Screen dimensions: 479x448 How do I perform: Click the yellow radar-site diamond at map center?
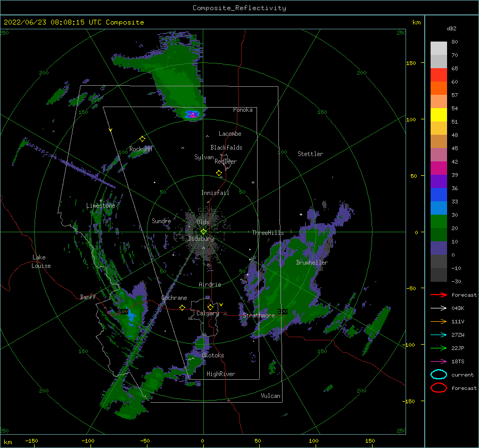click(203, 232)
